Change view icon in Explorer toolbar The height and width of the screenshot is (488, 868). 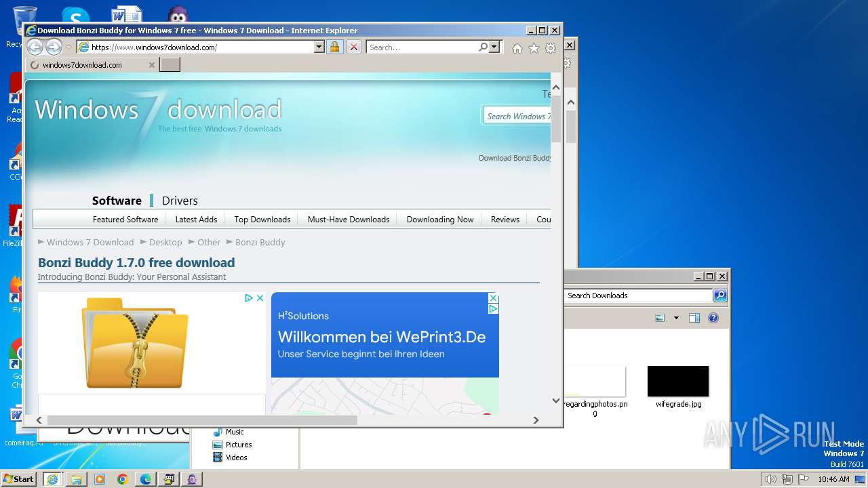click(660, 318)
